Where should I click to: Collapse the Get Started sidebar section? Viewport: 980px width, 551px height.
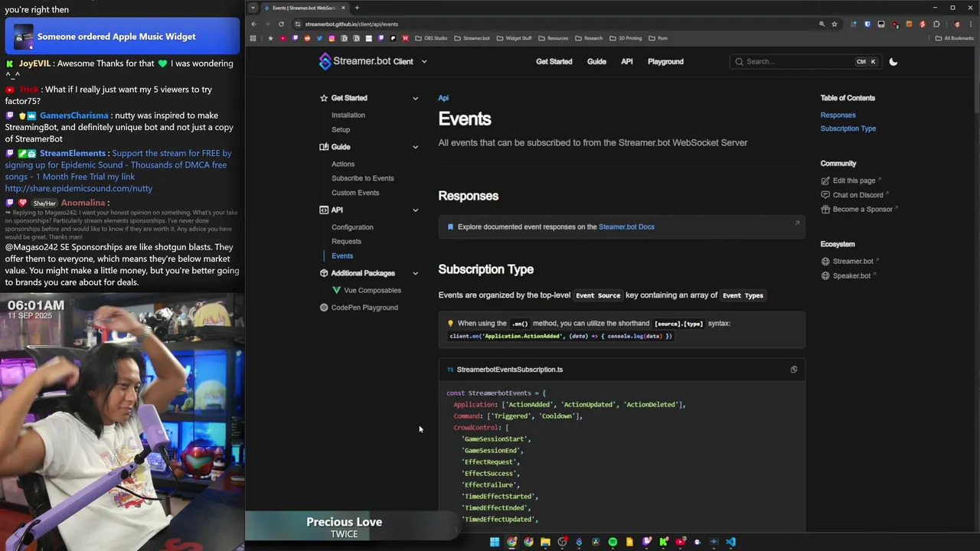pyautogui.click(x=415, y=98)
